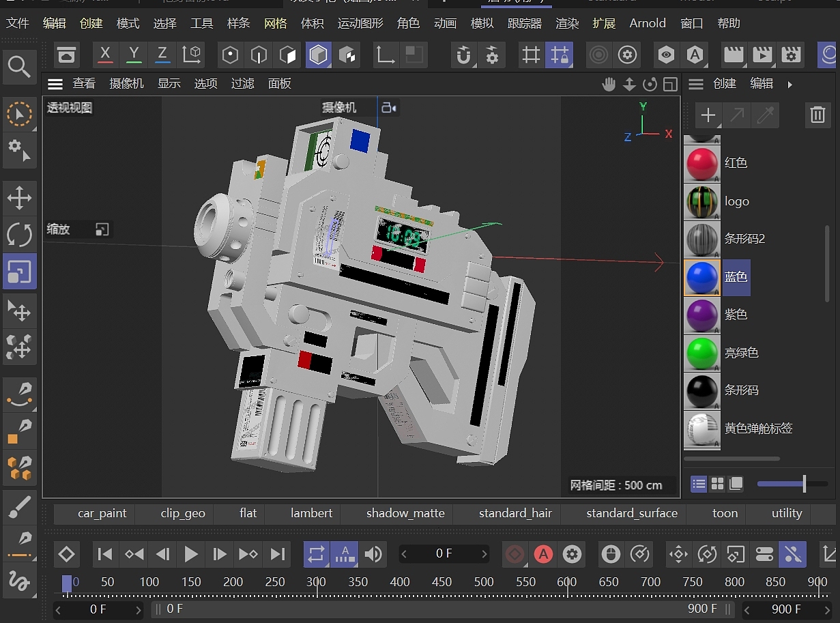The width and height of the screenshot is (840, 623).
Task: Open the viewport hamburger menu
Action: point(55,84)
